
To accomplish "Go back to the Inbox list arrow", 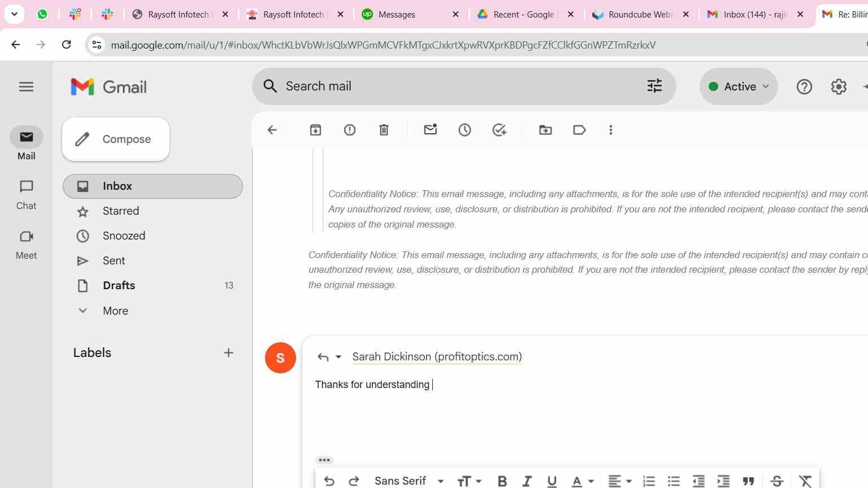I will pos(272,130).
